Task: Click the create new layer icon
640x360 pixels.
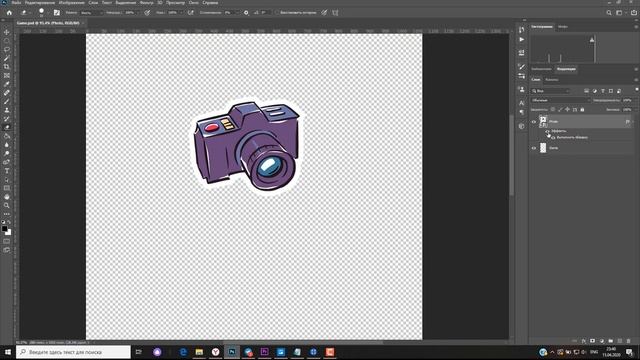Action: point(620,341)
